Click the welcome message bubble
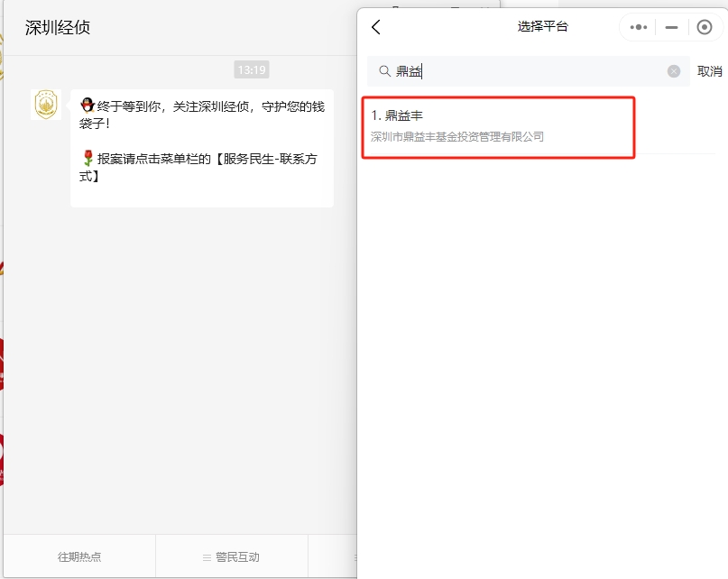 pyautogui.click(x=202, y=148)
